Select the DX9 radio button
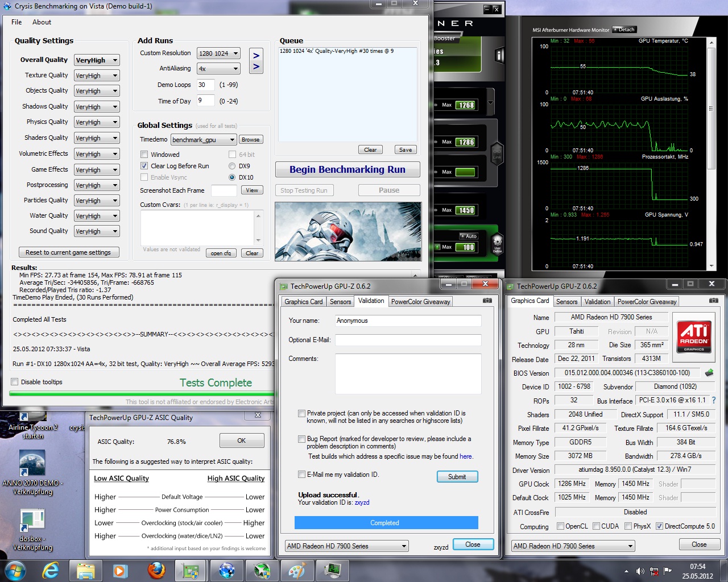 tap(232, 166)
